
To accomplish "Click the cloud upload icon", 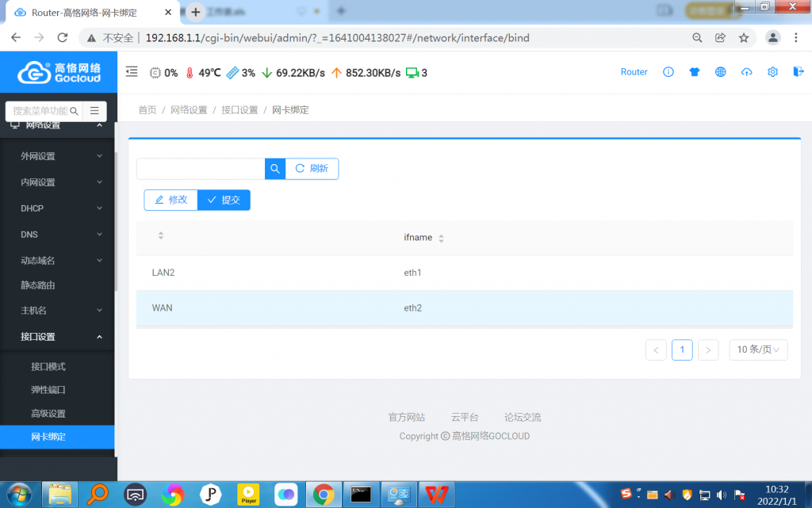I will [746, 72].
